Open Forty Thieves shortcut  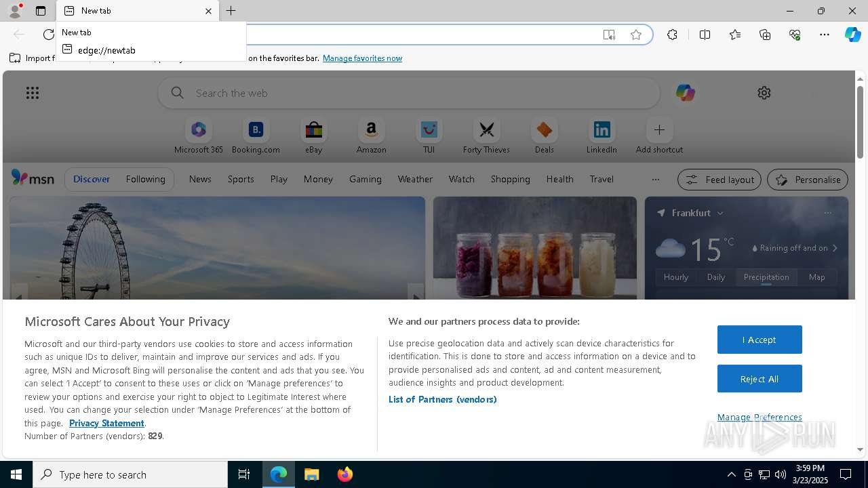(486, 136)
